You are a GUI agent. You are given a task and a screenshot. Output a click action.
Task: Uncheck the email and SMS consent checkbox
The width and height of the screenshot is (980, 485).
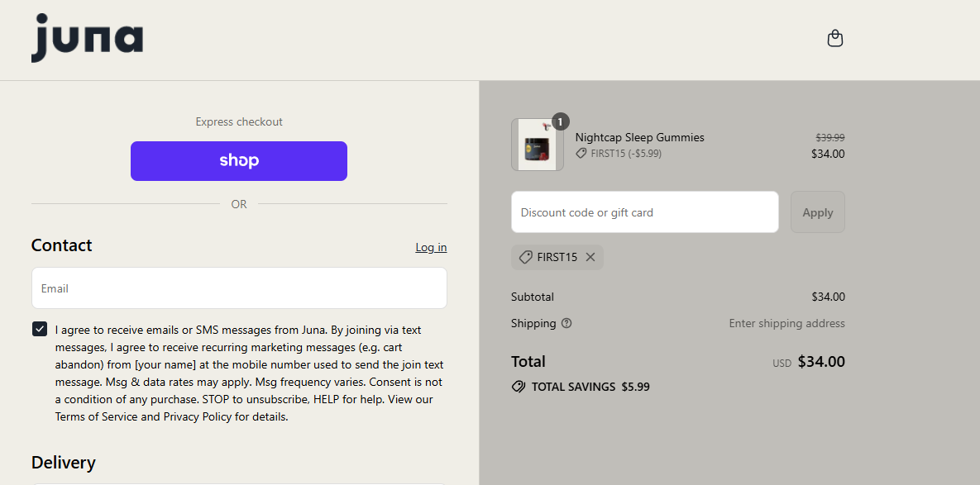(39, 328)
